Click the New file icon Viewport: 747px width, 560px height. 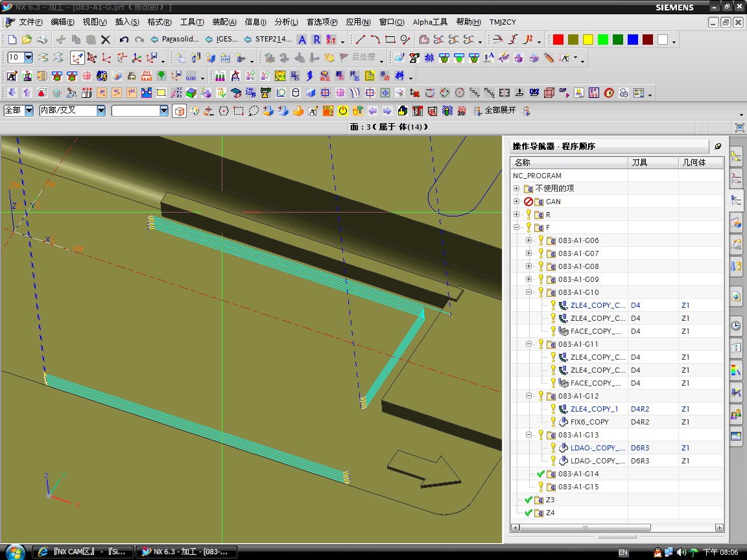(12, 40)
